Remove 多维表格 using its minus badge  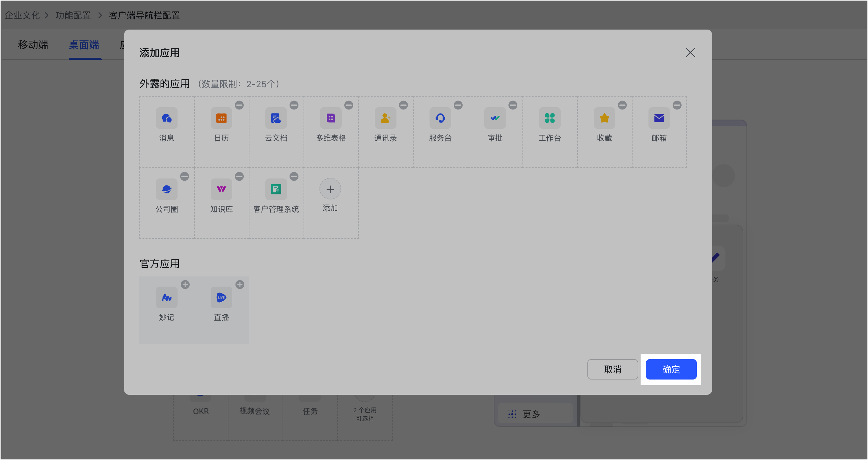[349, 105]
